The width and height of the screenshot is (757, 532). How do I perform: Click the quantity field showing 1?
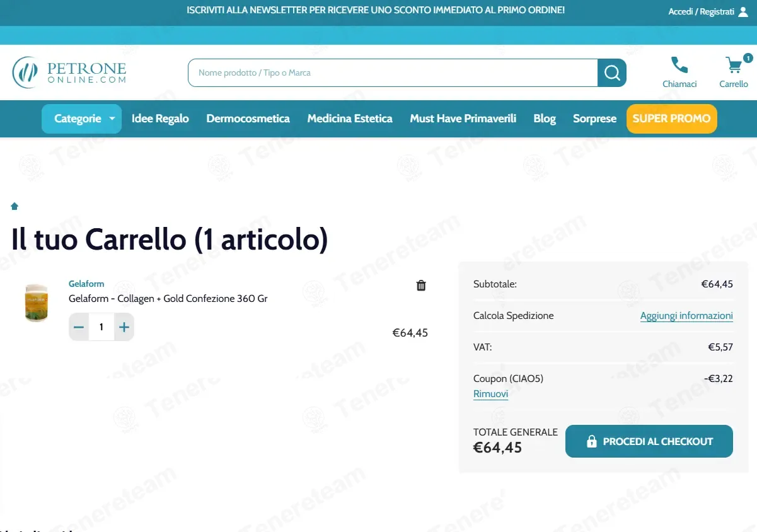(101, 327)
